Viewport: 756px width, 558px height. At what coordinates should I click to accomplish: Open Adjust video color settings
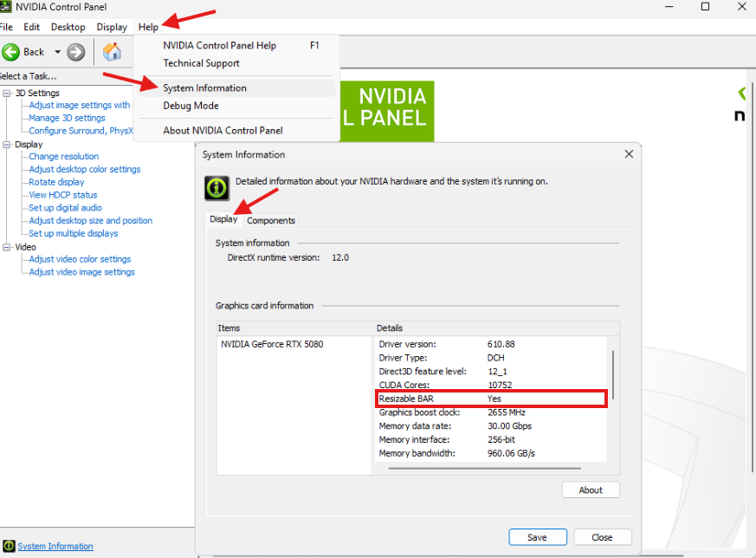pos(80,259)
